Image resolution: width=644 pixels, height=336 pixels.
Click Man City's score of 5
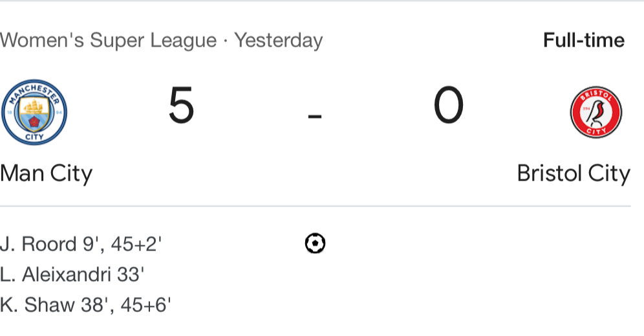click(181, 106)
